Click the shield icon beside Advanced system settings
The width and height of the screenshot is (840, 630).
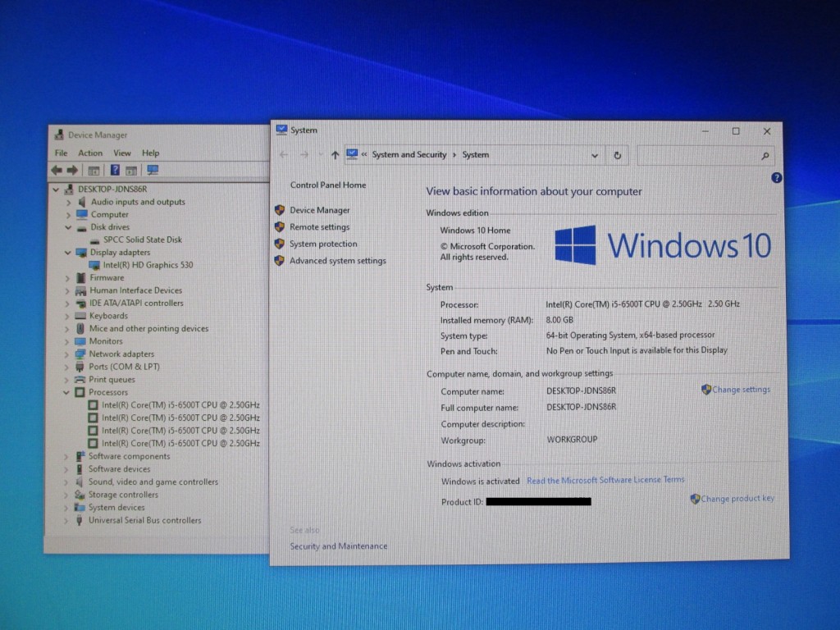click(280, 261)
